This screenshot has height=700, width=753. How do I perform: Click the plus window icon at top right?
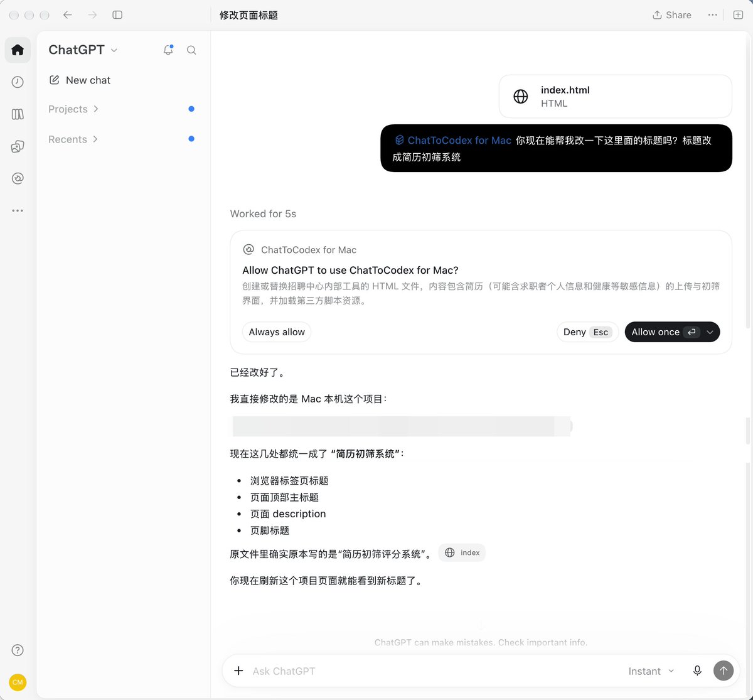coord(738,15)
